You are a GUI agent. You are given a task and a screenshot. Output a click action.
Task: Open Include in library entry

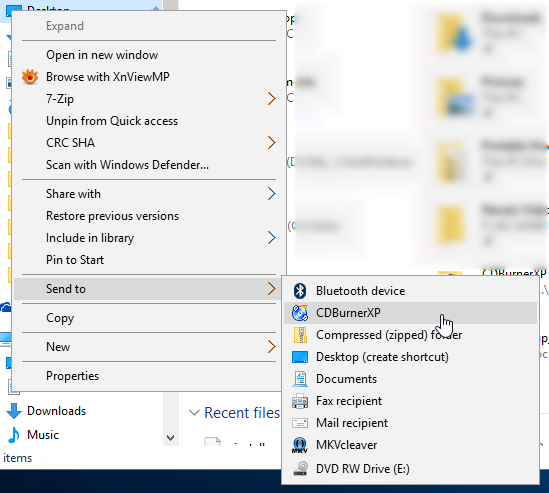coord(149,238)
